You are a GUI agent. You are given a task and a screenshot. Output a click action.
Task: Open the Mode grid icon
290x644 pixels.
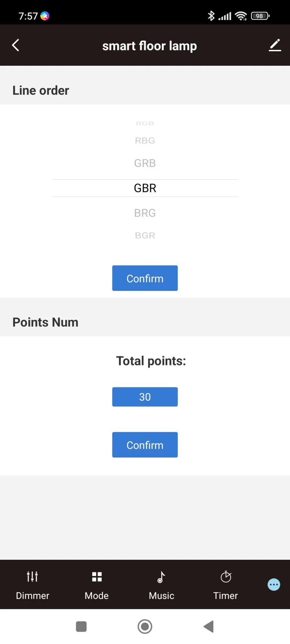coord(97,577)
